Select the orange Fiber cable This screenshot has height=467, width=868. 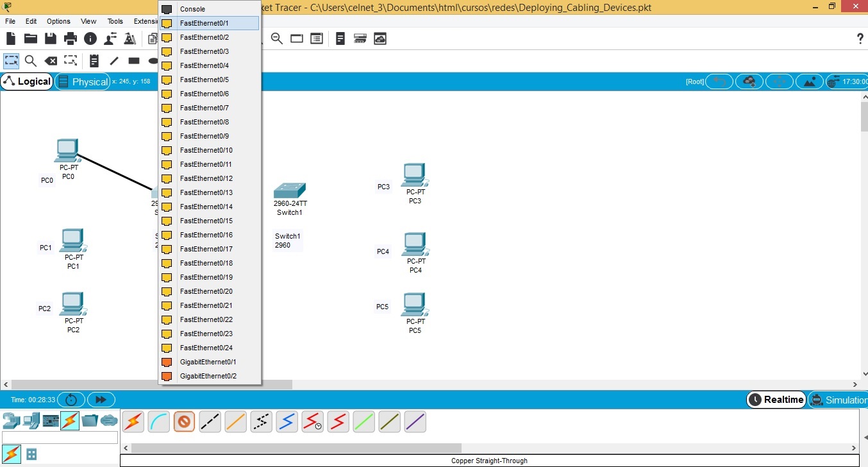coord(236,421)
